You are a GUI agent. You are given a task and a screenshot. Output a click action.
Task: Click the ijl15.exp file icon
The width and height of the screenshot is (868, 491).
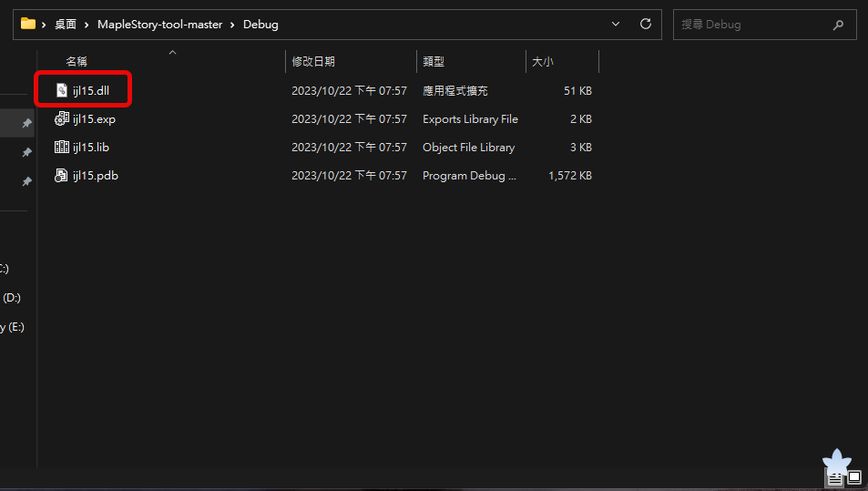[62, 118]
